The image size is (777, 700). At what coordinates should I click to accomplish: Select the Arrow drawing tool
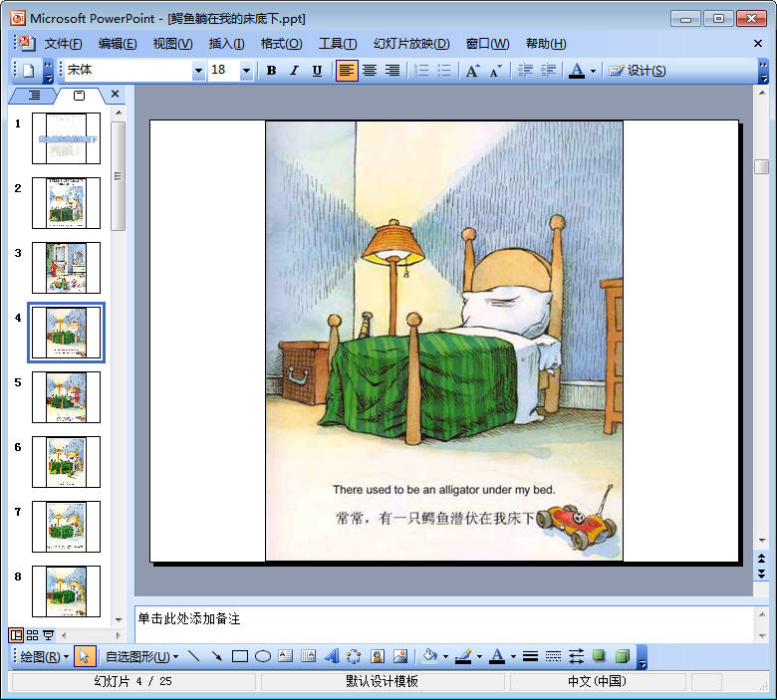[x=216, y=657]
